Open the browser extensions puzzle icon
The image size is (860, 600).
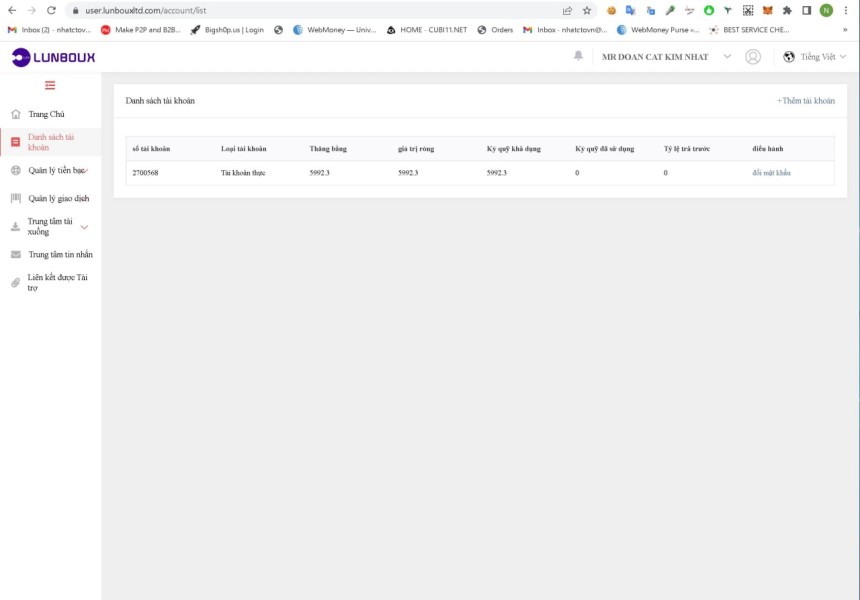pos(787,10)
